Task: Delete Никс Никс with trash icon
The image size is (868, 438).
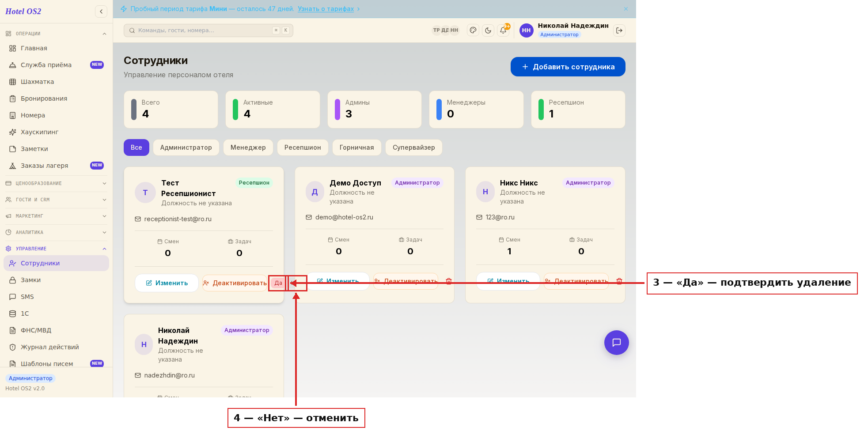Action: tap(619, 281)
